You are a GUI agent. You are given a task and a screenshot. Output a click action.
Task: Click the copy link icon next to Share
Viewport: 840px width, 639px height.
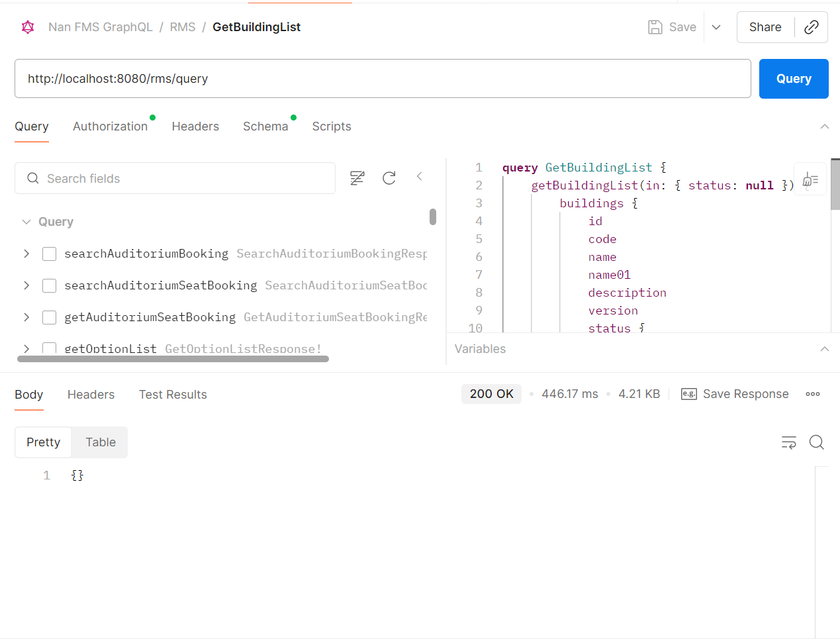coord(811,27)
